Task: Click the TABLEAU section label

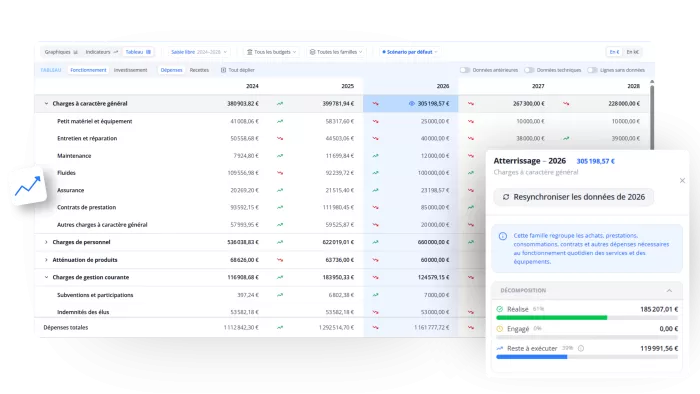Action: 51,70
